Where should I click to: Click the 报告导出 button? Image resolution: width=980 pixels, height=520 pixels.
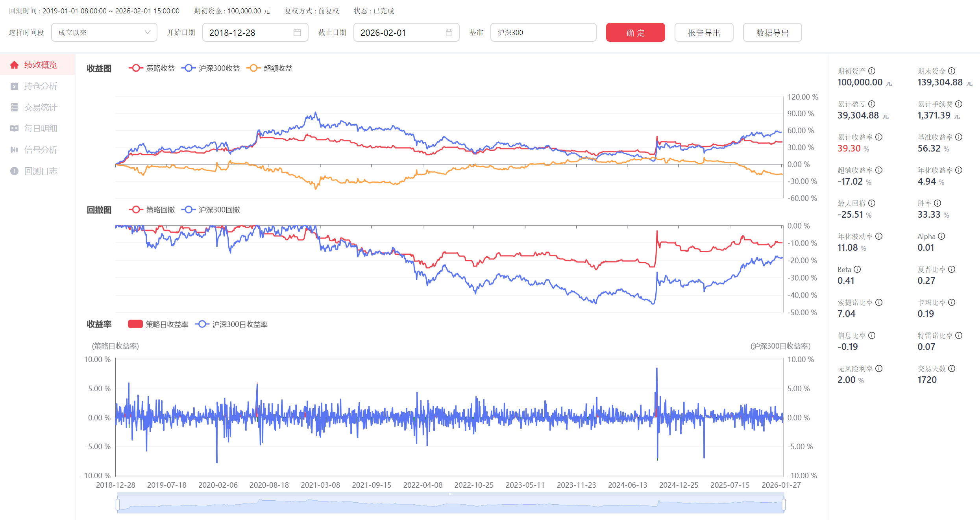(703, 33)
